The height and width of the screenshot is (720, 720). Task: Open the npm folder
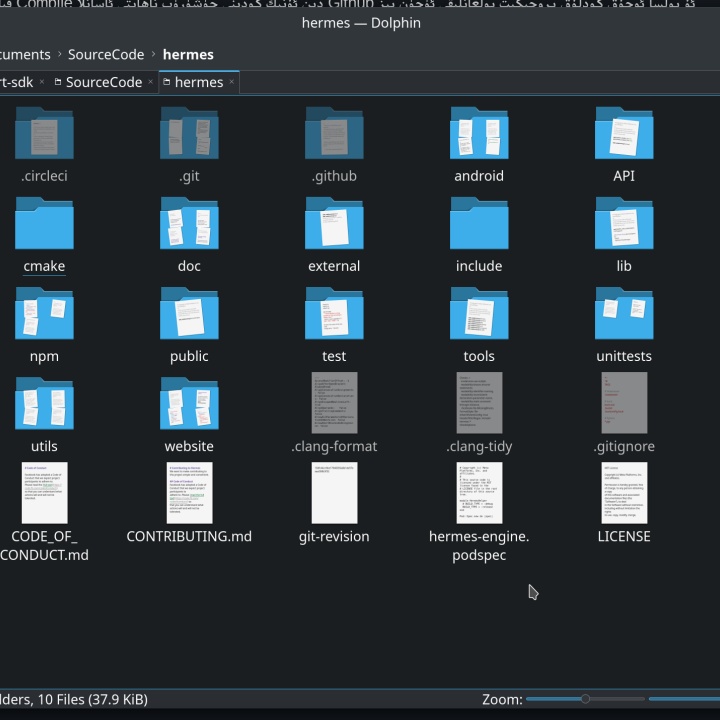[44, 313]
